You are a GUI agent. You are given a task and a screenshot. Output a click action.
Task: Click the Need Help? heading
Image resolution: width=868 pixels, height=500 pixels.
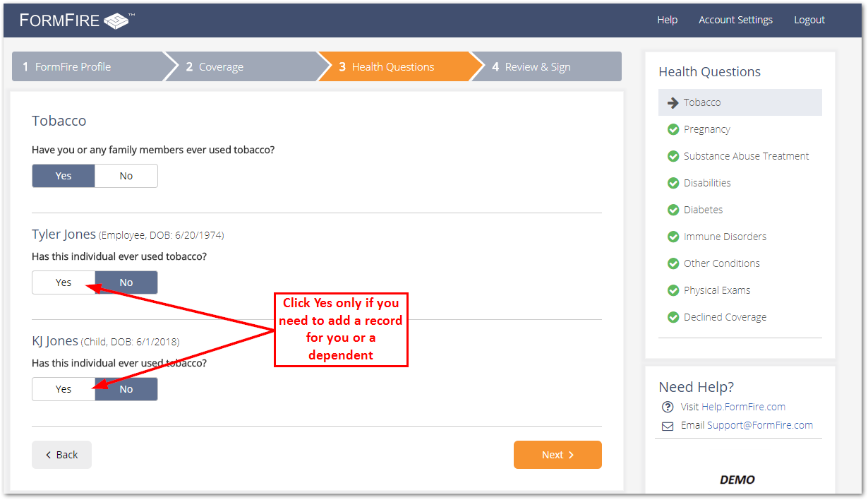[697, 387]
